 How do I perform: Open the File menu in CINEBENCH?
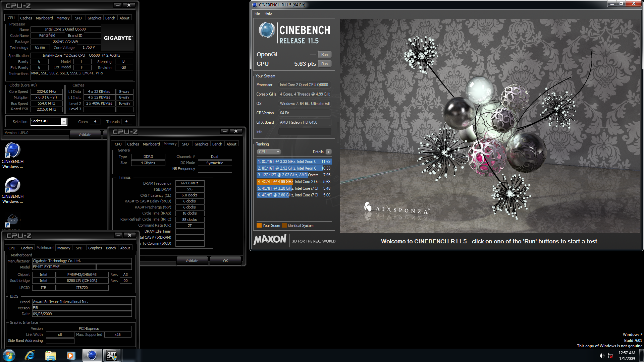(257, 13)
